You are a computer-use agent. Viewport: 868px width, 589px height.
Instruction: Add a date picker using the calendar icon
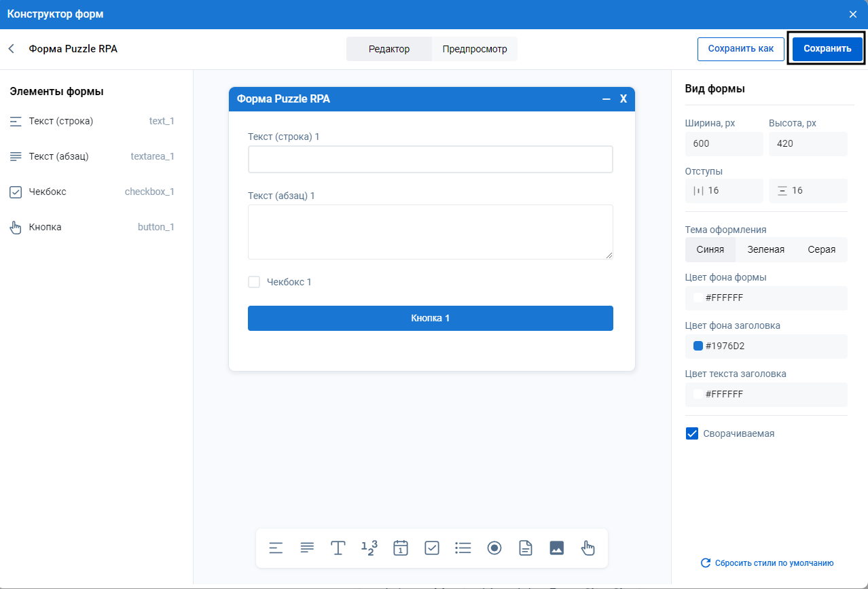pos(401,548)
